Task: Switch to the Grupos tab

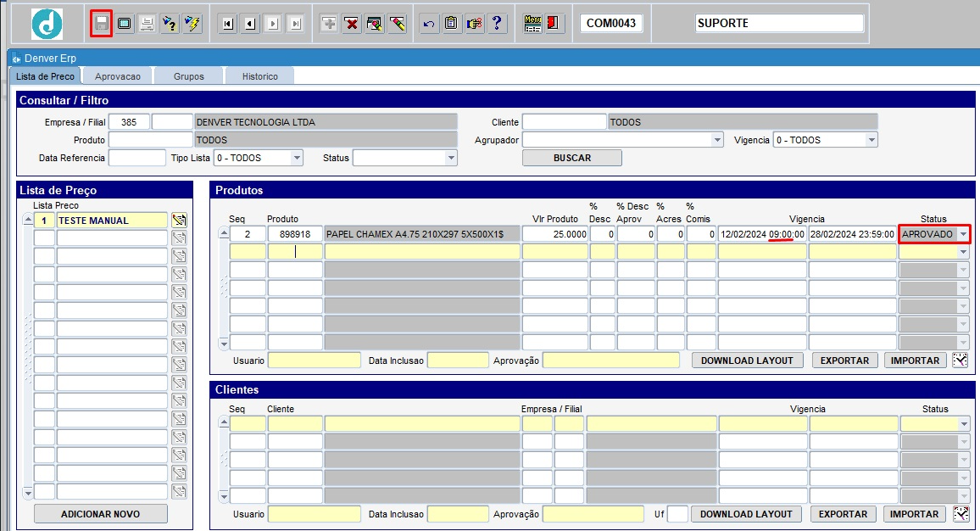Action: [189, 76]
